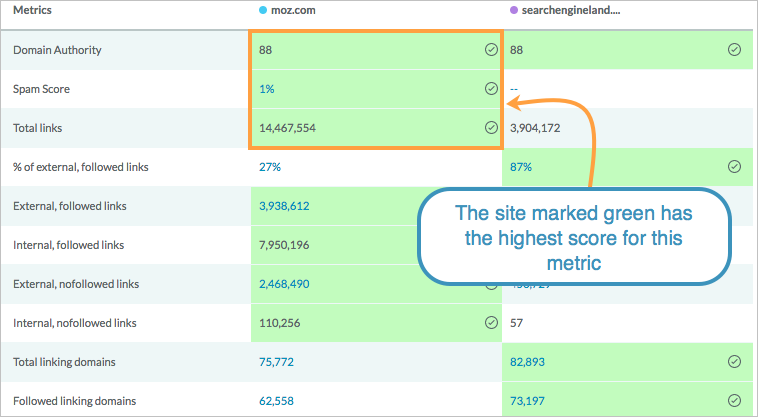This screenshot has width=758, height=417.
Task: Click the External, followed links row label
Action: click(70, 206)
